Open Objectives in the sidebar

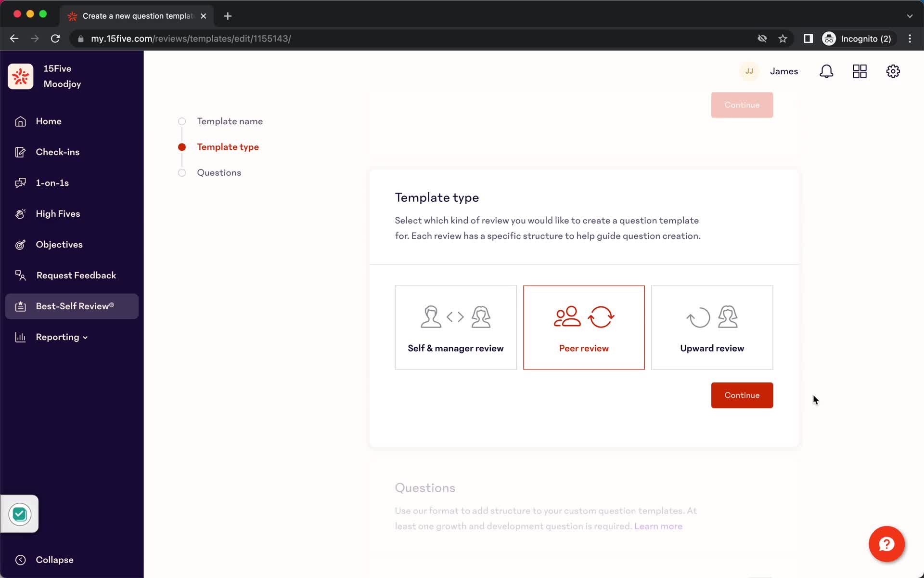(x=59, y=244)
